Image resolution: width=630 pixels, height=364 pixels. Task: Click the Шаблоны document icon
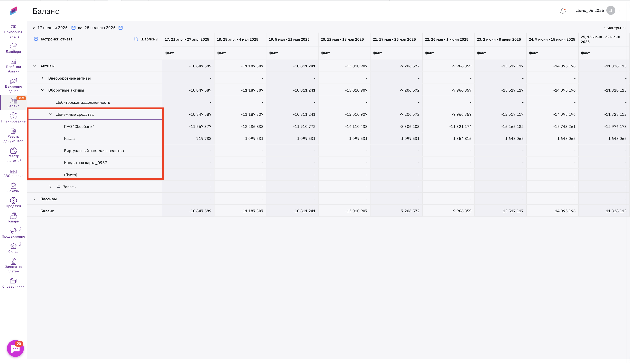136,39
